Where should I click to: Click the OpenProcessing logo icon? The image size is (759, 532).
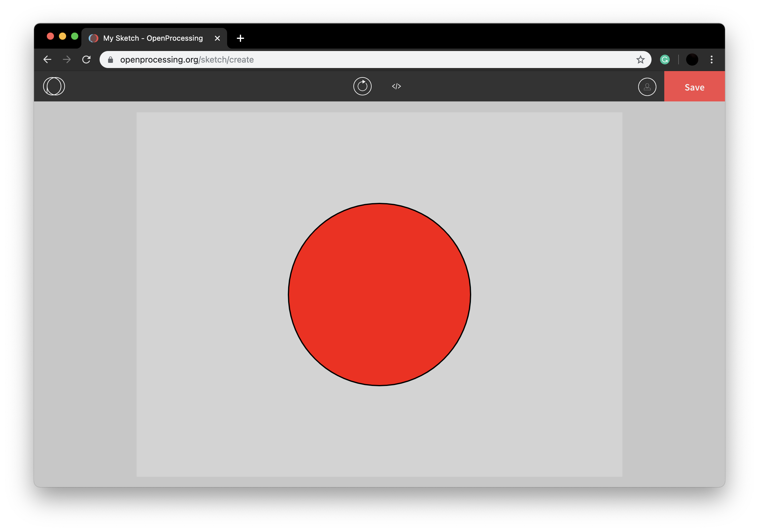point(54,86)
